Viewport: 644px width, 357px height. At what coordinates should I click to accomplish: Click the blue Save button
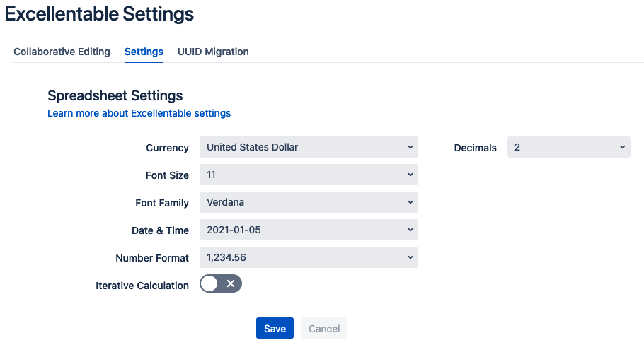275,328
